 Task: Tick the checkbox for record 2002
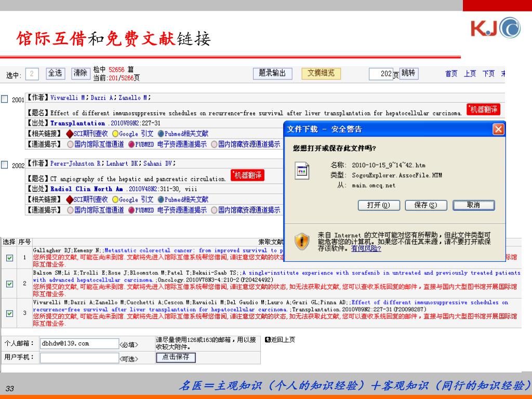click(x=4, y=165)
